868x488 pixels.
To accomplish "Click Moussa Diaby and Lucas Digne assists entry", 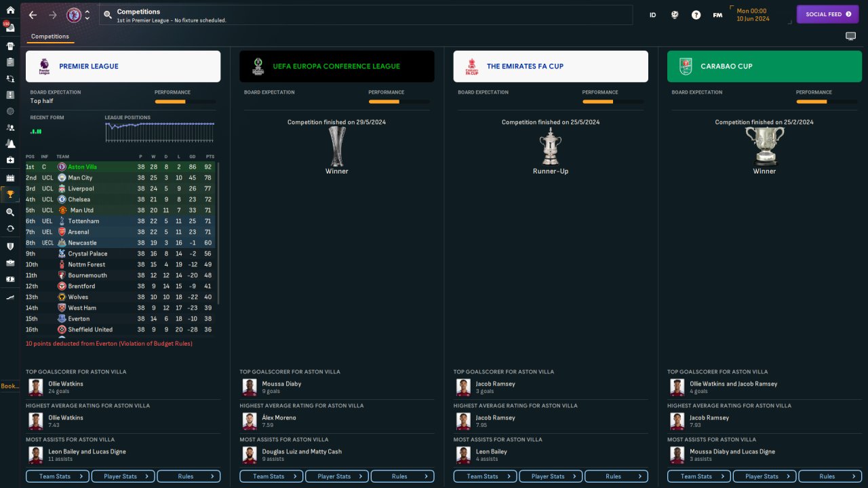I will [732, 451].
